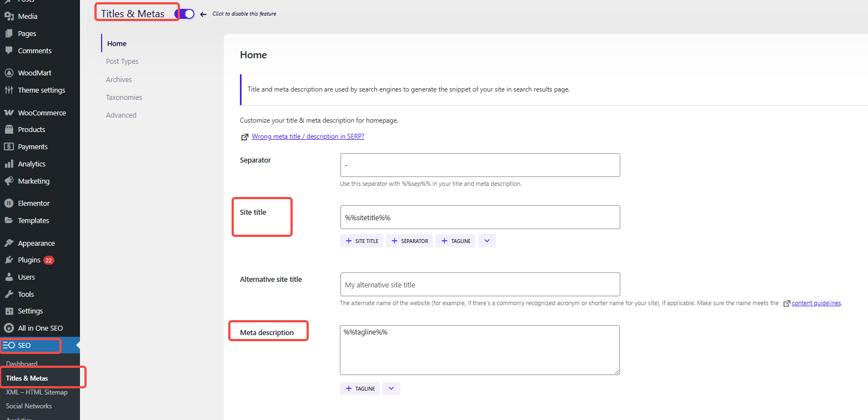Disable the Titles & Metas feature toggle
Screen dimensions: 868x420
pyautogui.click(x=185, y=13)
